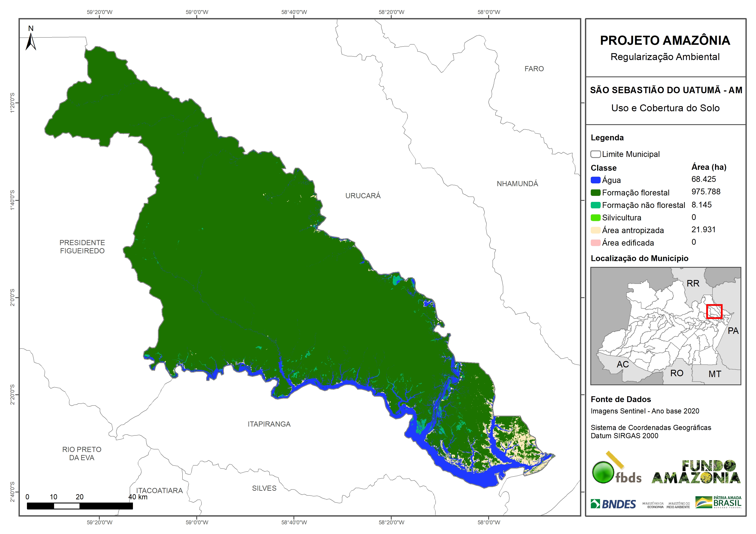756x534 pixels.
Task: Click the bright green Silvicultura swatch
Action: (595, 217)
